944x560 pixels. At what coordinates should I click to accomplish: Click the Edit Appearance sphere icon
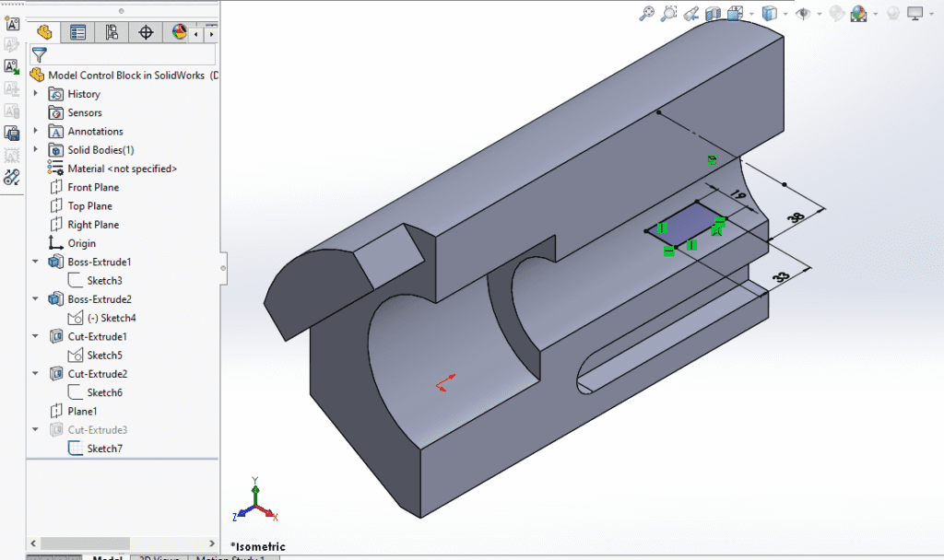pos(836,13)
